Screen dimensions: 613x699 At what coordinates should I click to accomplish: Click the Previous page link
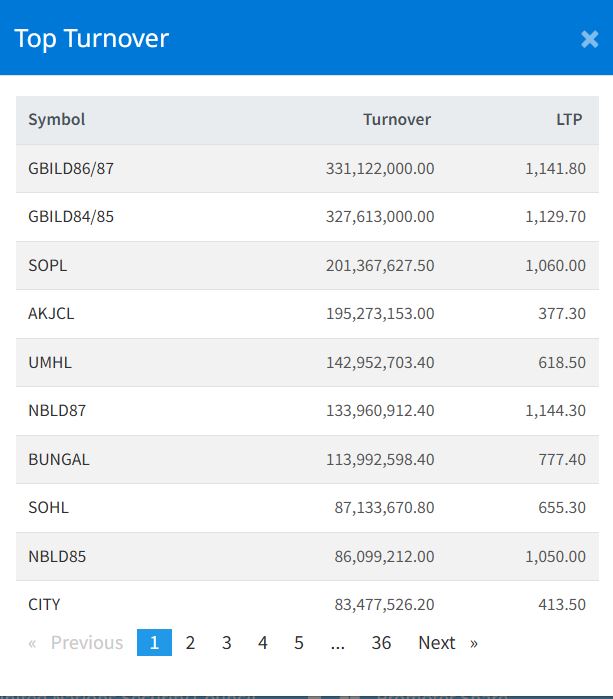click(x=76, y=642)
